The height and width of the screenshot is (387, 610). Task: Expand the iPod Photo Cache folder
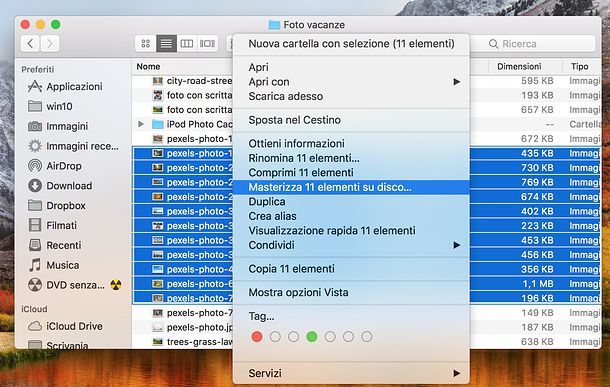point(141,124)
